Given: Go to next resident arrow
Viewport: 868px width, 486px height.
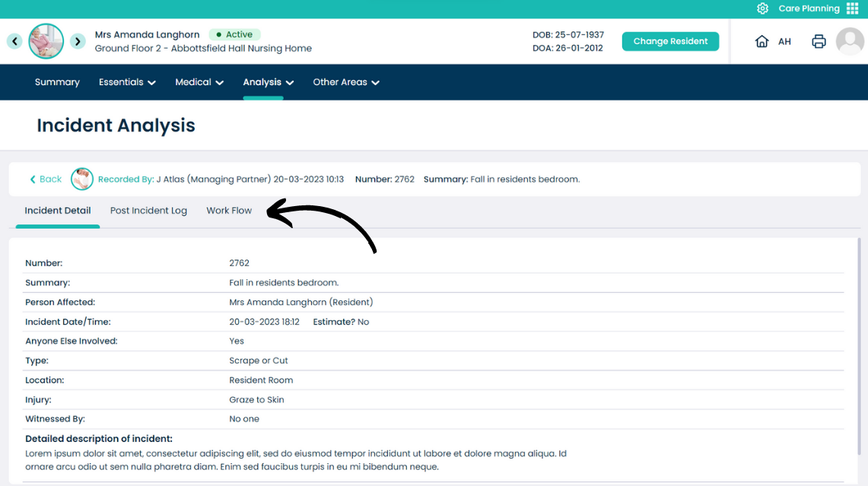Looking at the screenshot, I should (78, 41).
